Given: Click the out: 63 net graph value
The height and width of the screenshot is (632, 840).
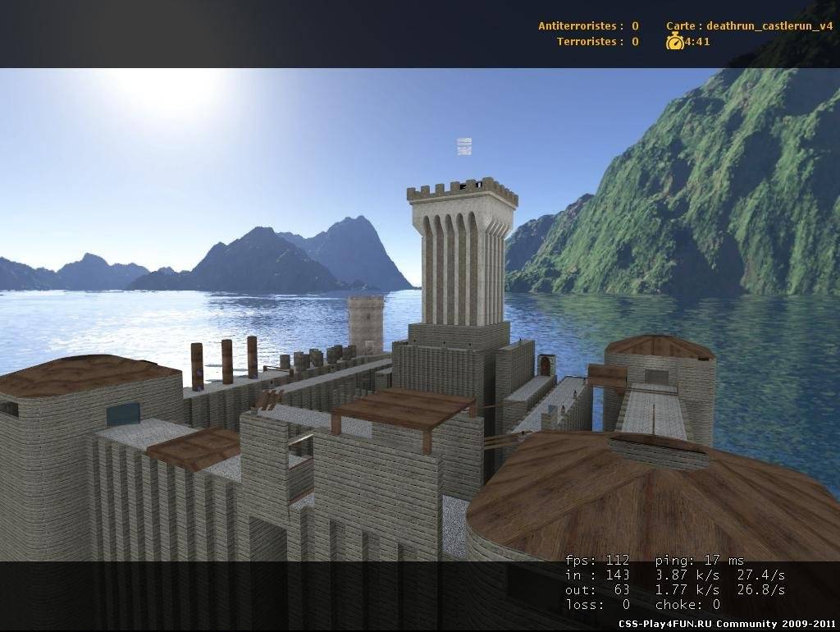Looking at the screenshot, I should (597, 590).
